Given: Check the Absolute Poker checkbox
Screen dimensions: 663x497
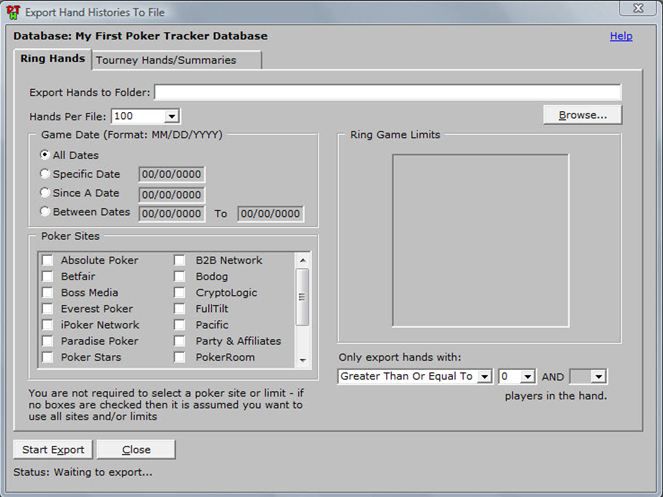Looking at the screenshot, I should (x=47, y=260).
